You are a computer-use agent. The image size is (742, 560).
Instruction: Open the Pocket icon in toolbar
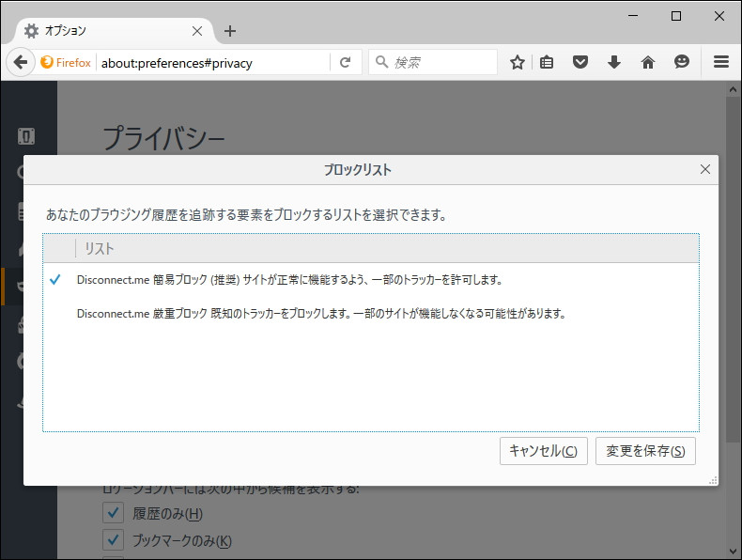pos(580,62)
